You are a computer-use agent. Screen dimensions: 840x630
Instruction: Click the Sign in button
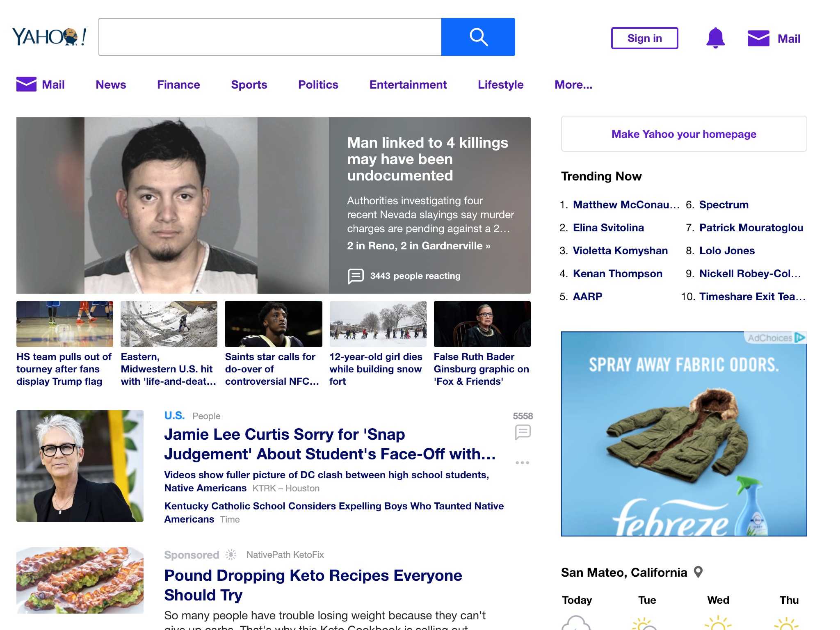pos(645,39)
